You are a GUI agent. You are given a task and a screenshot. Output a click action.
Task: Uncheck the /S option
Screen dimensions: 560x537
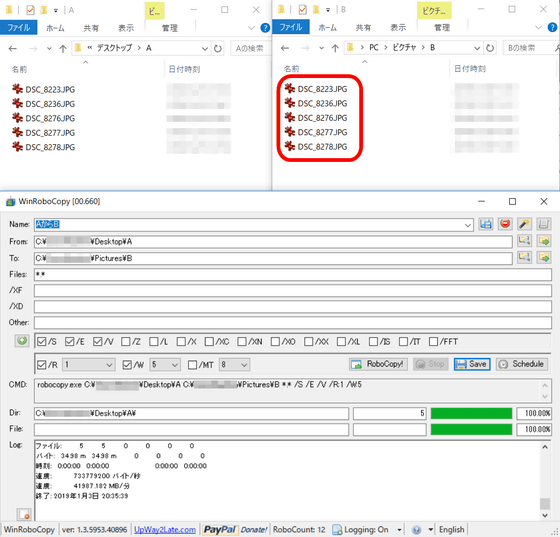[x=41, y=342]
